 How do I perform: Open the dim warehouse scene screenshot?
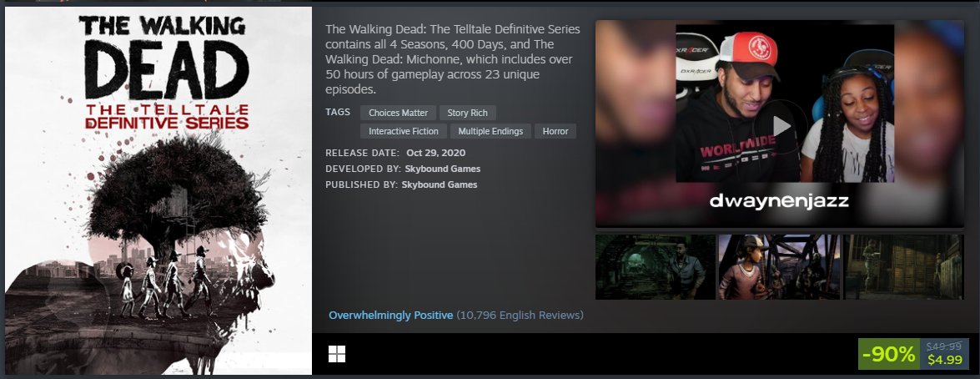(x=904, y=267)
